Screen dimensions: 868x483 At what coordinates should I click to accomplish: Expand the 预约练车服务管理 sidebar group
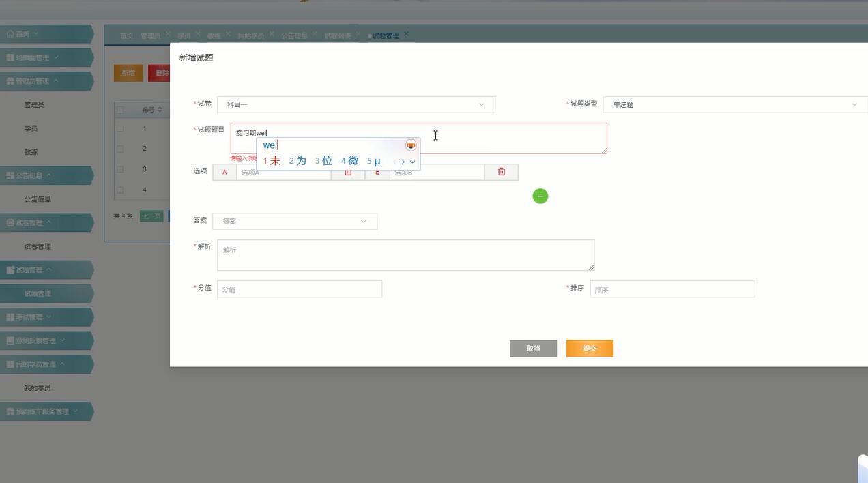(46, 411)
